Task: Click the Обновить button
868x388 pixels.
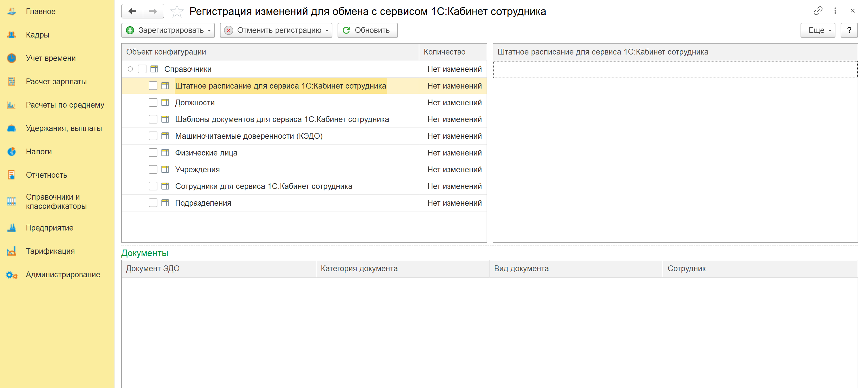Action: (368, 30)
